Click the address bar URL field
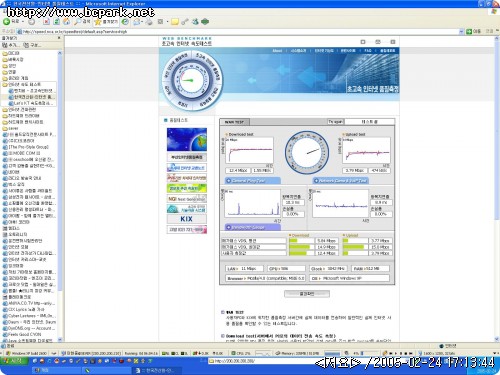This screenshot has width=500, height=375. [x=240, y=31]
